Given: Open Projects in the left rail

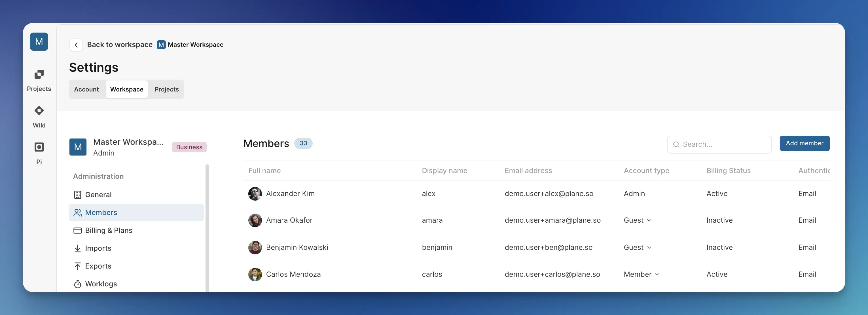Looking at the screenshot, I should 39,80.
